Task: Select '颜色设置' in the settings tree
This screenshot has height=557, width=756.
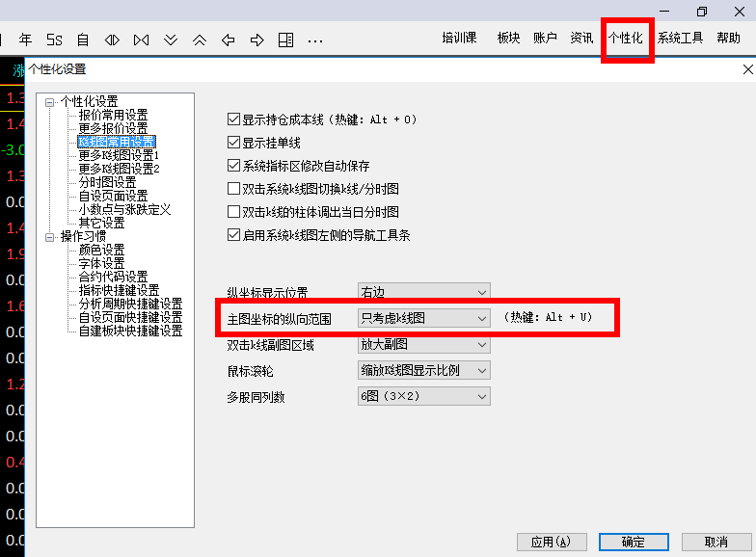Action: (101, 250)
